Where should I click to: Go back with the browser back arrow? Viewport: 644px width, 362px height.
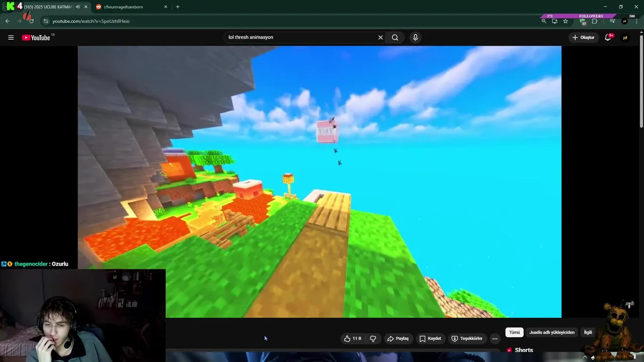click(x=7, y=21)
